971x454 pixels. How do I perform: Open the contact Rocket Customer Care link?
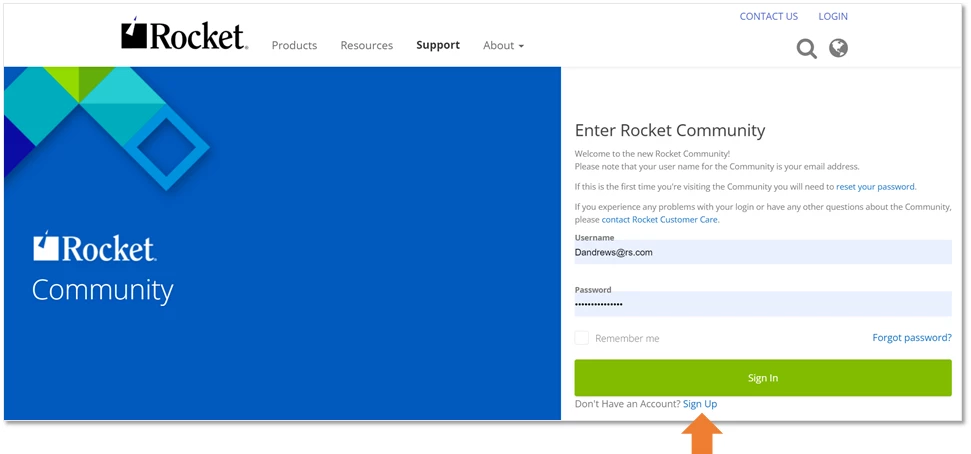tap(660, 220)
